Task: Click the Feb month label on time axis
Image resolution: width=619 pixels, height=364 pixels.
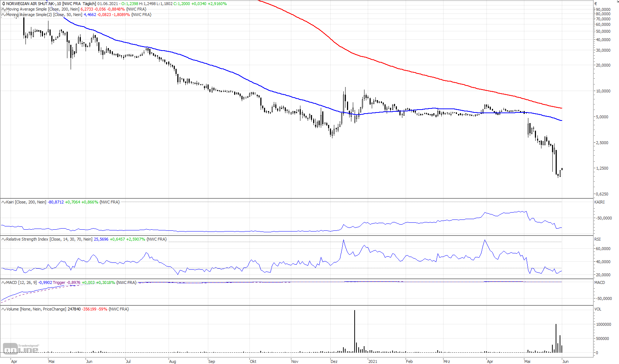Action: pyautogui.click(x=409, y=361)
